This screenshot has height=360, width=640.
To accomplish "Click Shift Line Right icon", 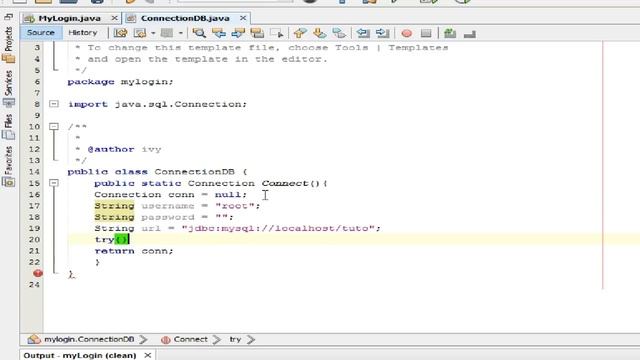I will pos(382,33).
